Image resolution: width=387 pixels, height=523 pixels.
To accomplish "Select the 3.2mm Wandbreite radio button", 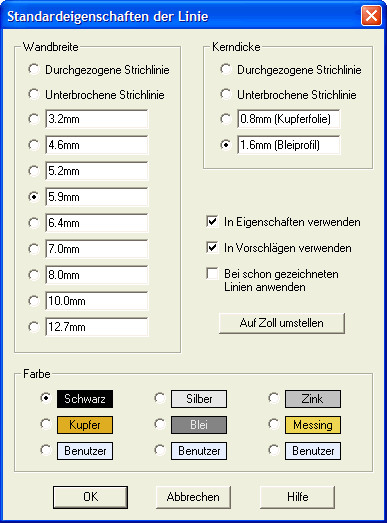I will tap(34, 119).
